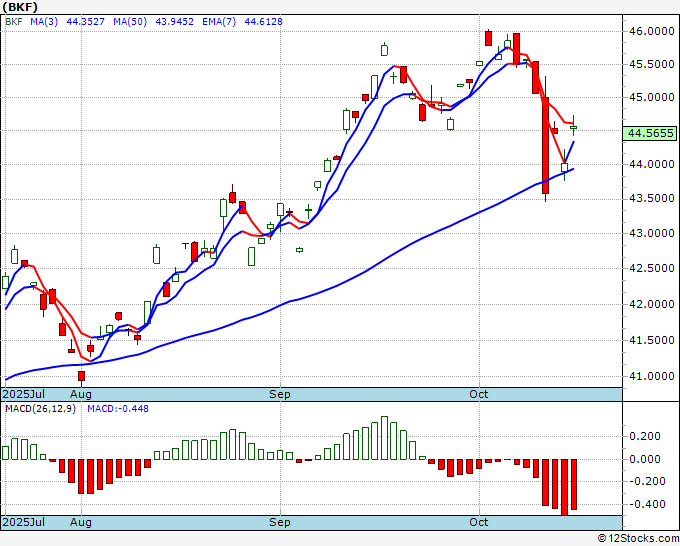Click the 42.0000 price axis label
This screenshot has width=680, height=546.
point(652,304)
